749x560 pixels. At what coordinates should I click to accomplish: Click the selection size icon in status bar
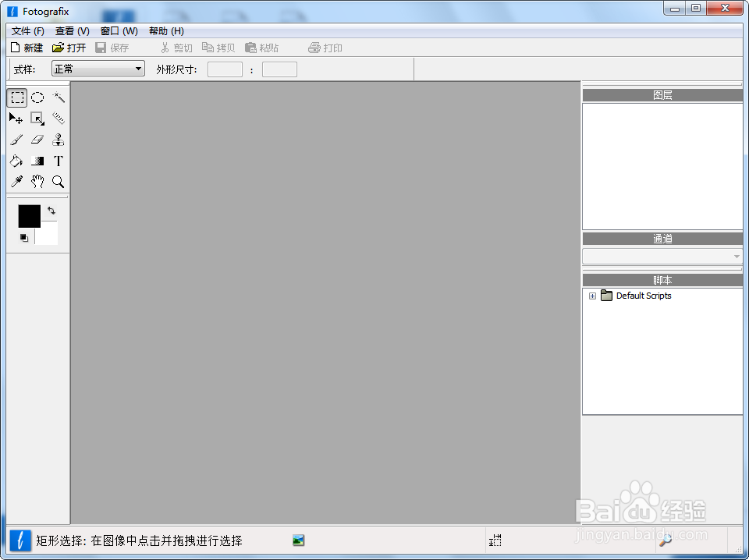point(495,541)
